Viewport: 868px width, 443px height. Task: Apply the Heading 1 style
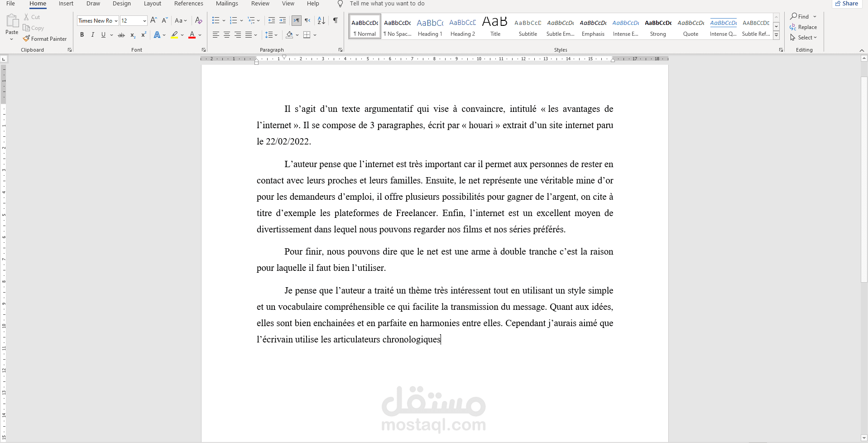click(430, 27)
